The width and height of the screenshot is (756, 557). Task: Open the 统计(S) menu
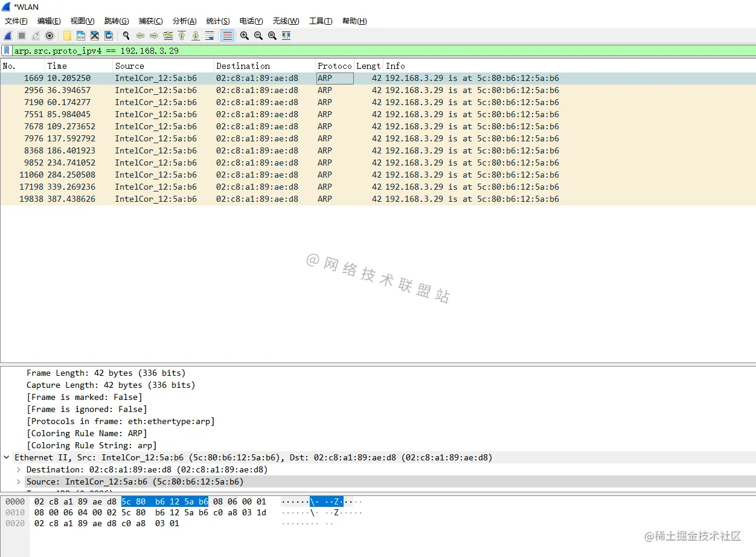(218, 21)
